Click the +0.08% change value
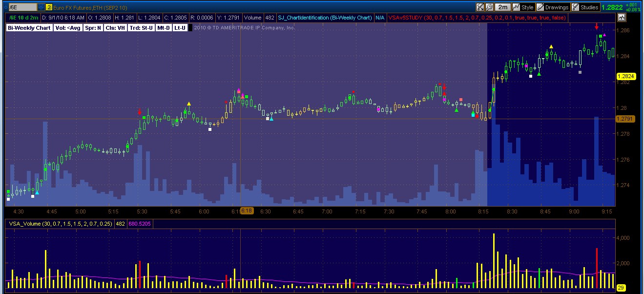644x294 pixels. tap(633, 10)
